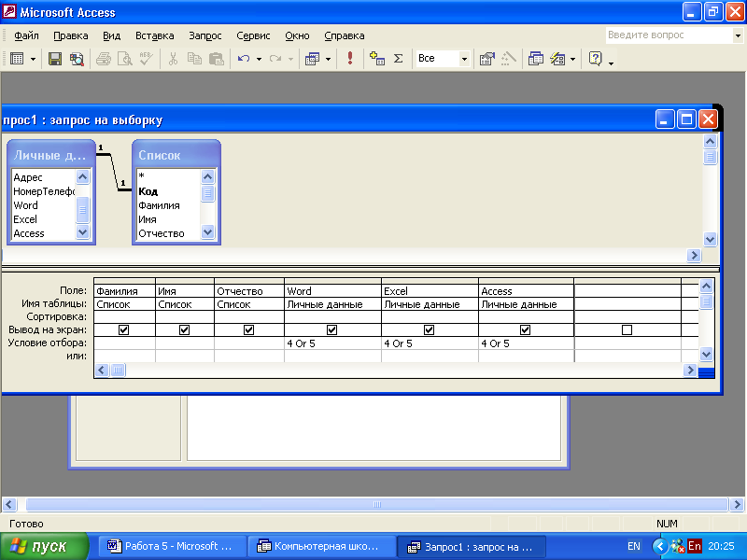Click the Microsoft Access title bar icon
Image resolution: width=747 pixels, height=560 pixels.
9,12
